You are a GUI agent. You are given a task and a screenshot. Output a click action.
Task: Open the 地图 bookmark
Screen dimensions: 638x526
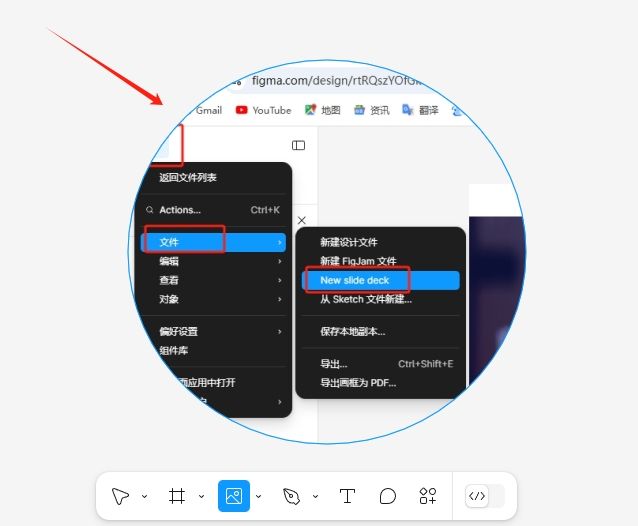[323, 110]
